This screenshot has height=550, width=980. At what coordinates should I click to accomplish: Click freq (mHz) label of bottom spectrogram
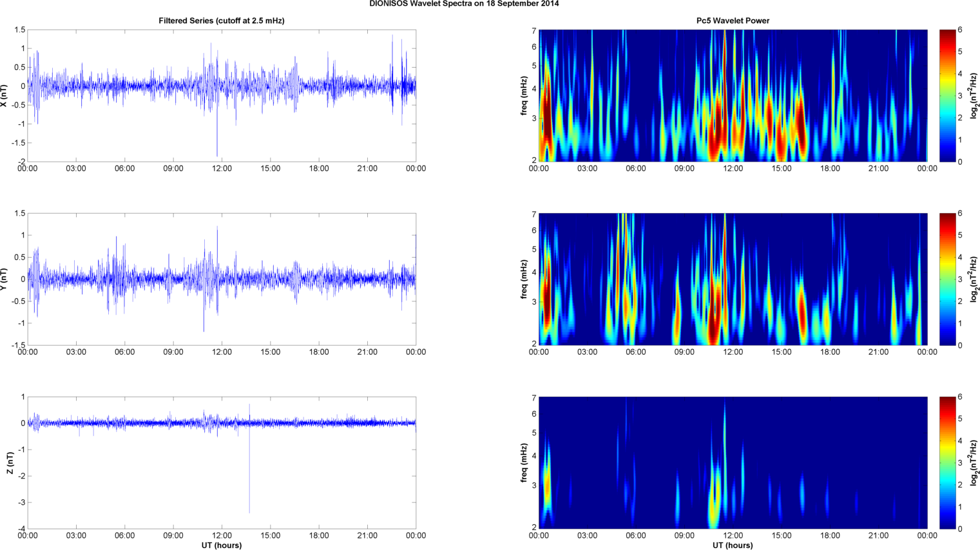coord(524,462)
